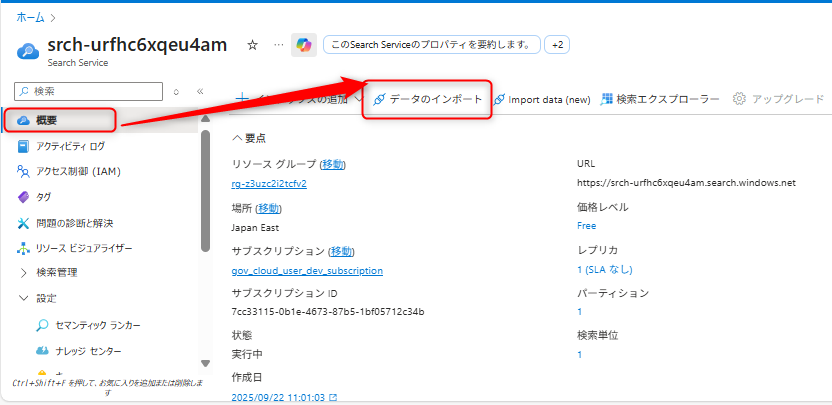
Task: Click the sidebar scrollbar down arrow
Action: pyautogui.click(x=205, y=363)
